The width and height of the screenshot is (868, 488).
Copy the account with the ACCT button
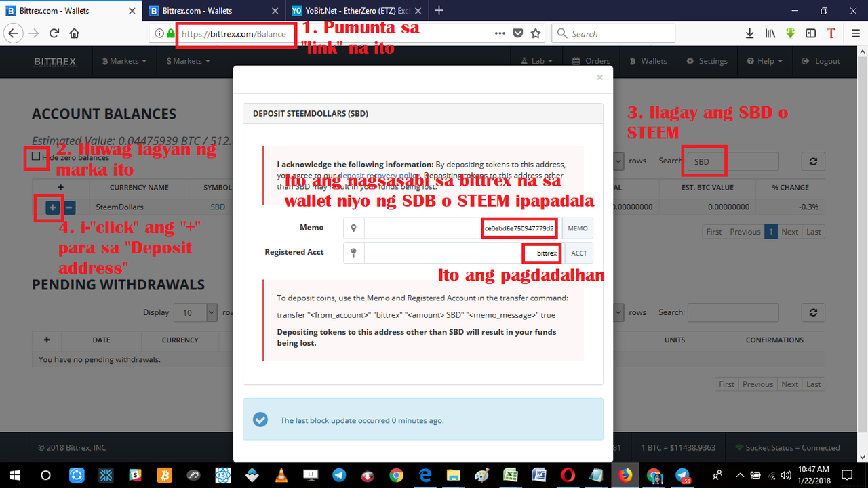tap(578, 253)
